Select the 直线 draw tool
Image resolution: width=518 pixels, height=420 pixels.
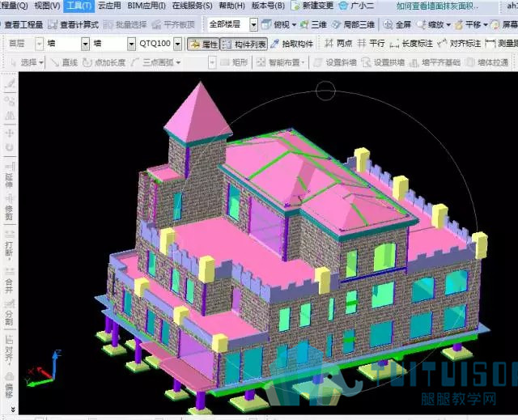[x=65, y=62]
